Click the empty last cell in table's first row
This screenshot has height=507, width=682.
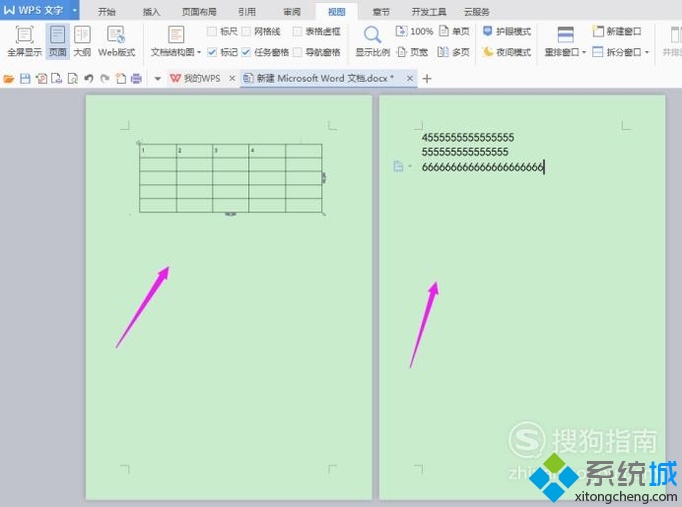(x=304, y=151)
